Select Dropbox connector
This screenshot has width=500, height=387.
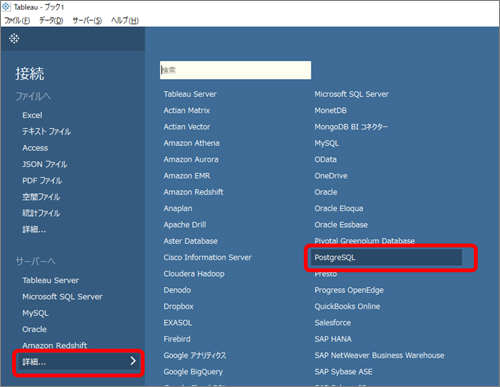click(178, 307)
